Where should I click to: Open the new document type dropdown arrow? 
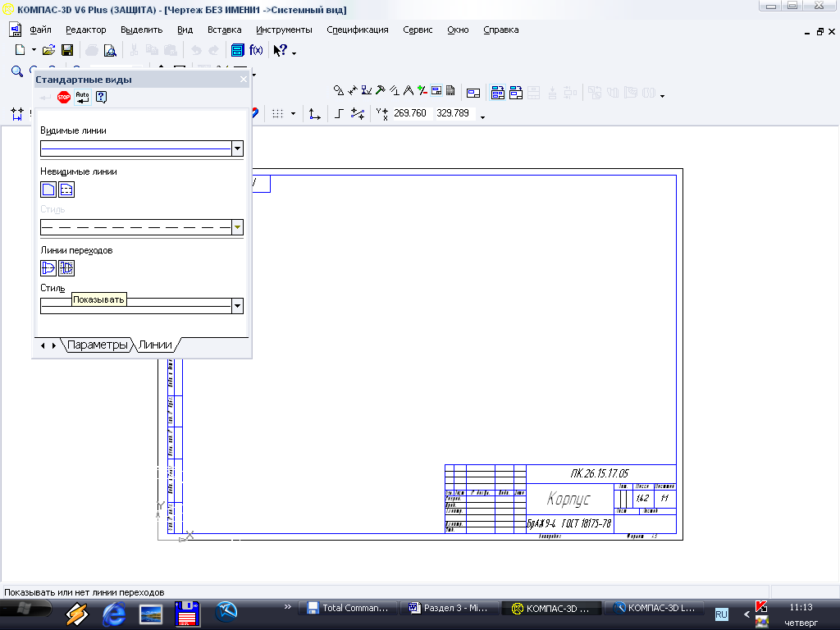coord(33,50)
